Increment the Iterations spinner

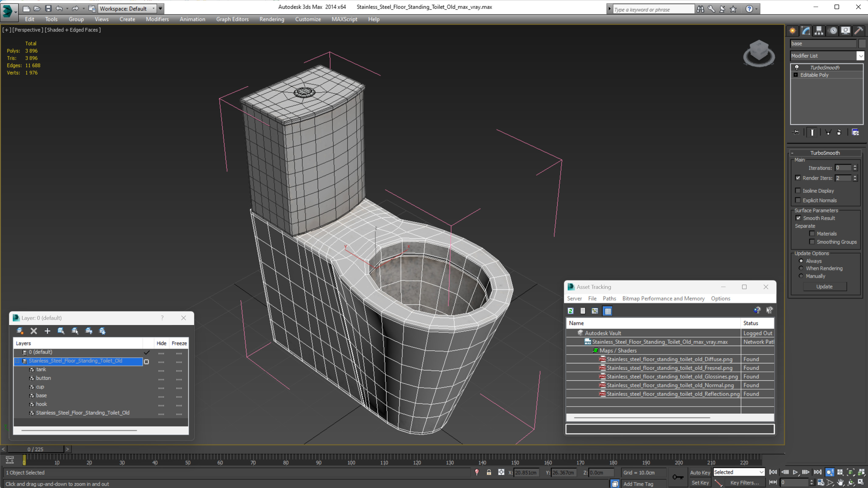tap(855, 166)
